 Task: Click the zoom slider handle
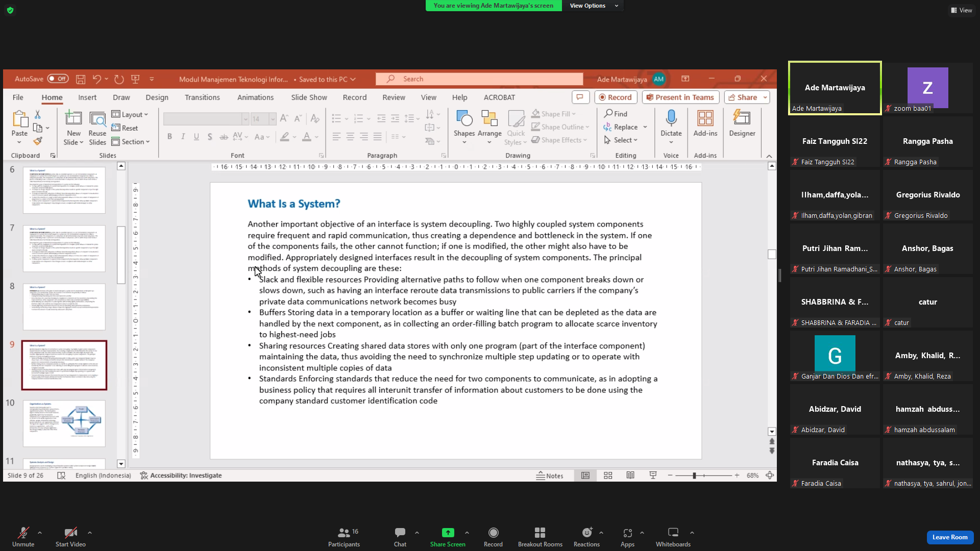tap(694, 475)
